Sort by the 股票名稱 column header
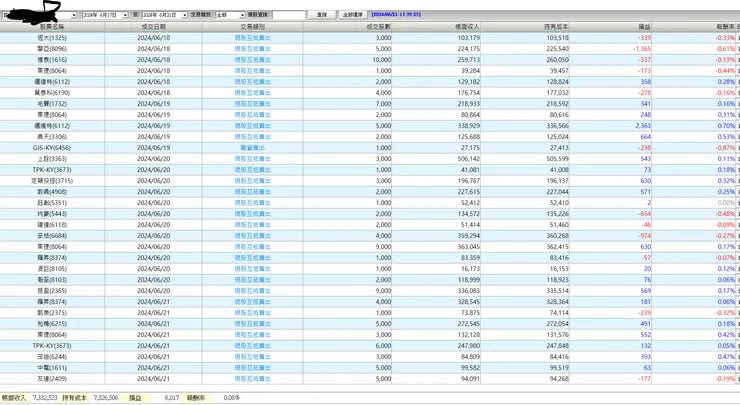Image resolution: width=740 pixels, height=405 pixels. (52, 27)
